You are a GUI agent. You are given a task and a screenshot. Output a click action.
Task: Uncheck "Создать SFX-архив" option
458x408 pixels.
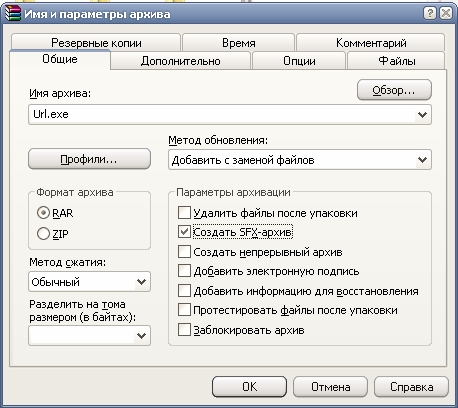pos(184,232)
